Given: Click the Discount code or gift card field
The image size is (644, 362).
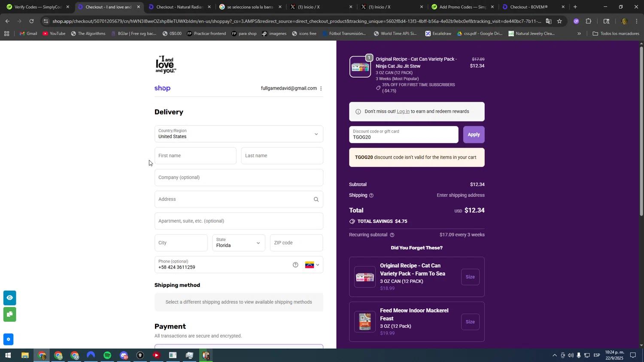Looking at the screenshot, I should [404, 135].
